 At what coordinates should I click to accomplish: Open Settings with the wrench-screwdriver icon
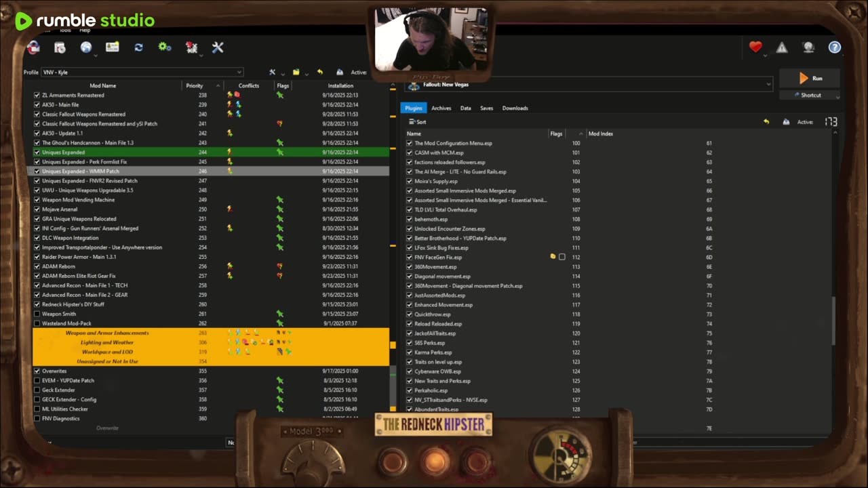coord(218,47)
